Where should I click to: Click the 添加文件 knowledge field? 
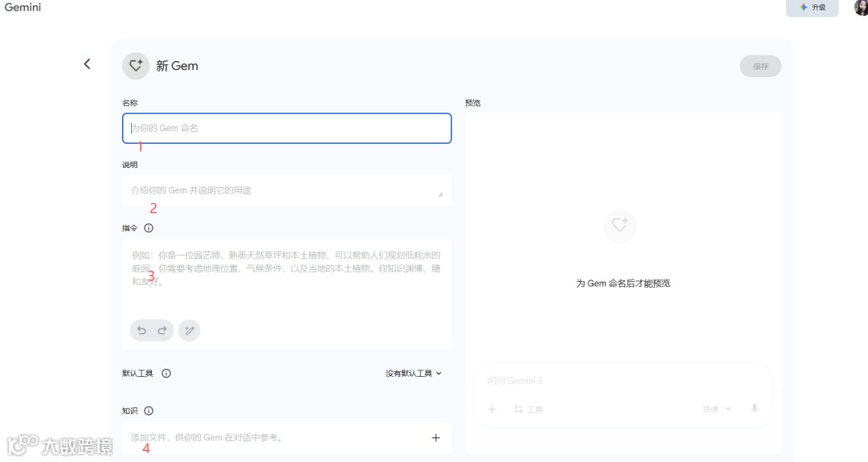pos(287,438)
